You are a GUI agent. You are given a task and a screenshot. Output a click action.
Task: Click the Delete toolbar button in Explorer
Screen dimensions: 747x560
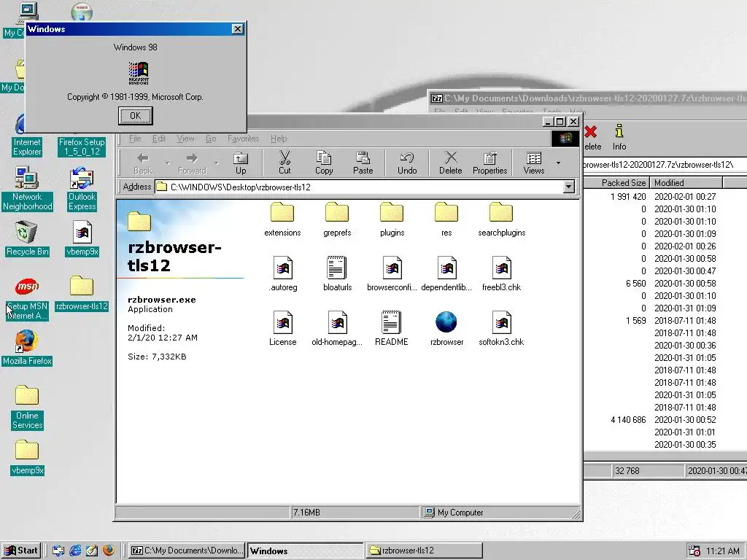[451, 163]
